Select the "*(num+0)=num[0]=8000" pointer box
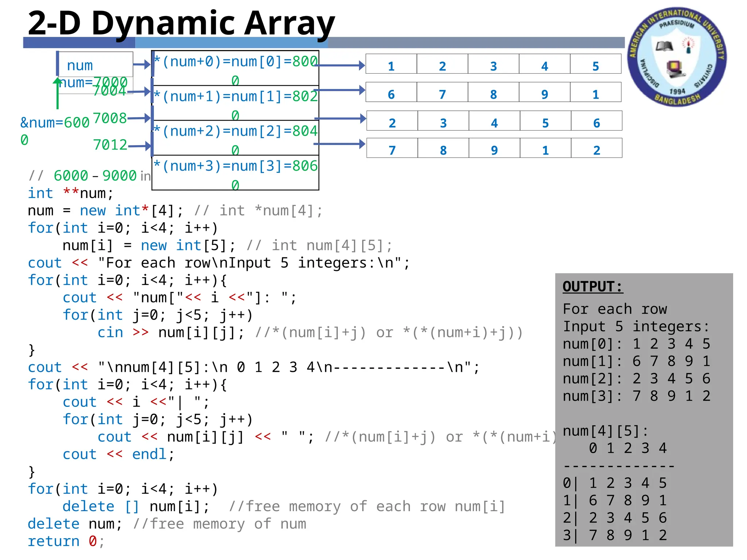The height and width of the screenshot is (560, 747). pos(235,68)
